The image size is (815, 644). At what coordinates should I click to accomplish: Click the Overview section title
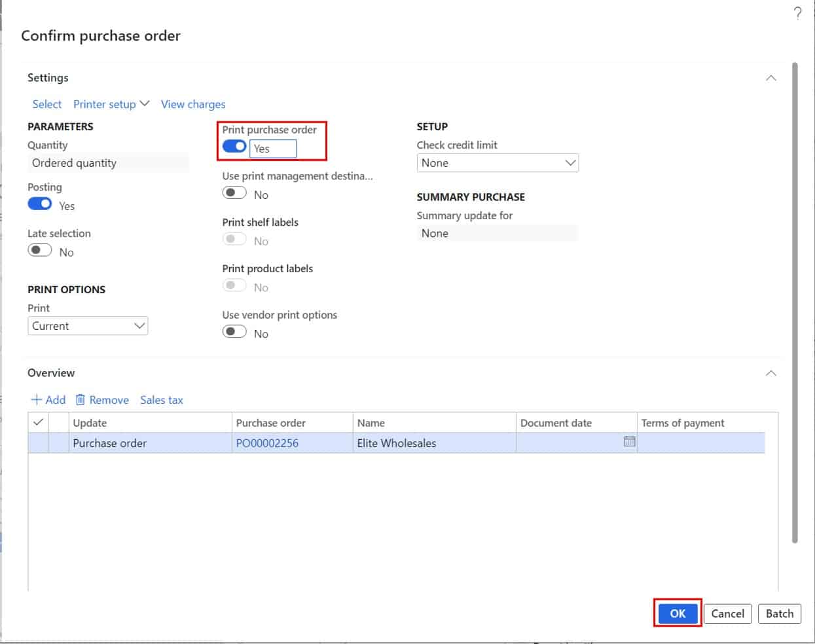point(51,373)
